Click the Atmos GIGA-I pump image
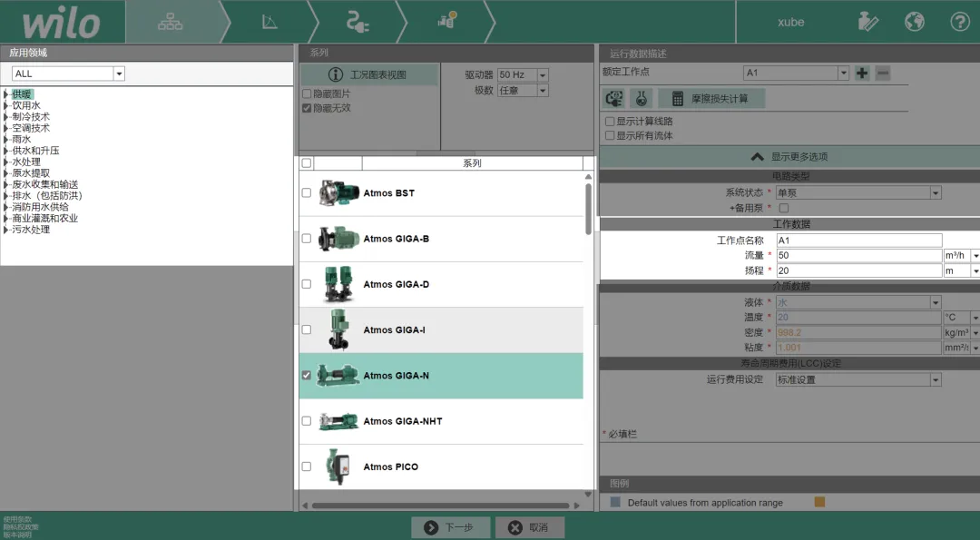 (x=338, y=330)
